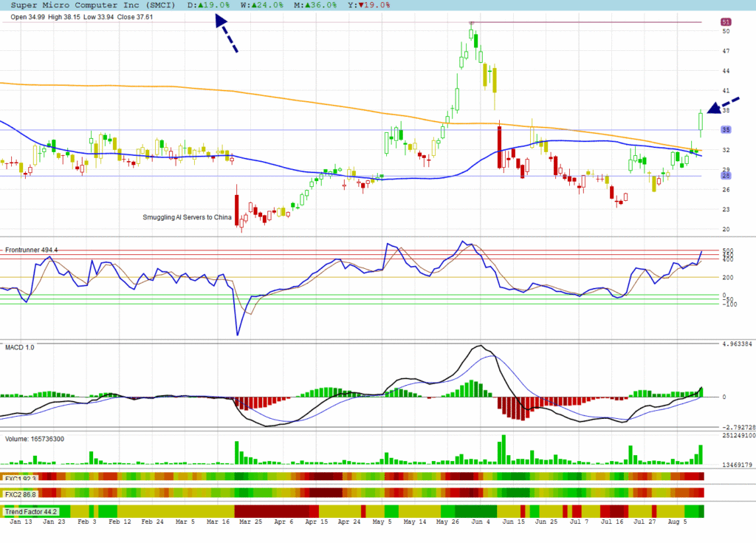Click the Volume: 165736300 label
The image size is (756, 543).
(34, 440)
